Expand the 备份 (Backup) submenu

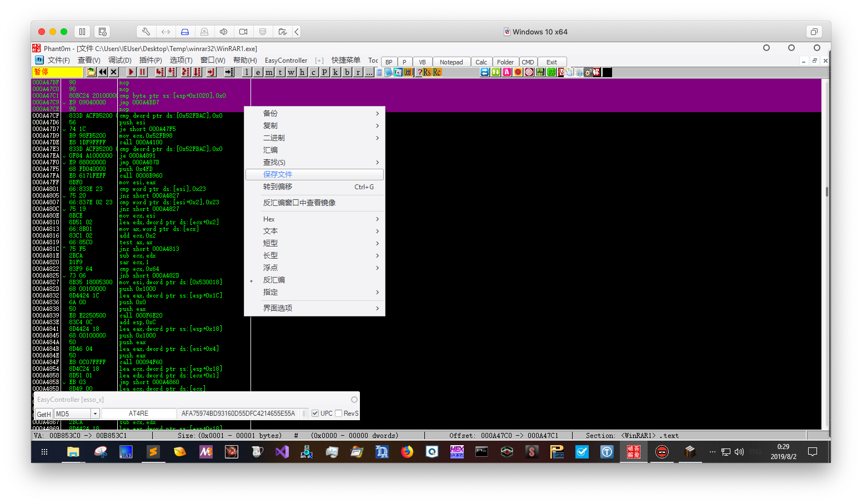(x=314, y=113)
